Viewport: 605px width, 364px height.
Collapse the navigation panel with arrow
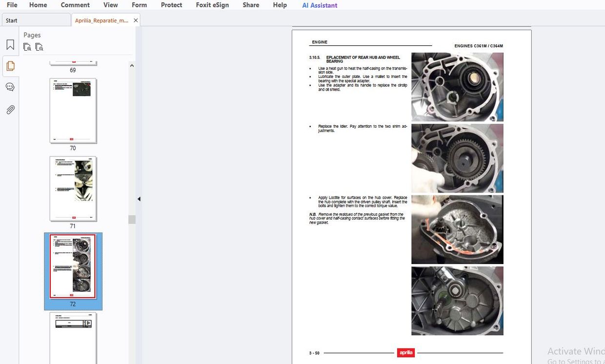pos(139,199)
